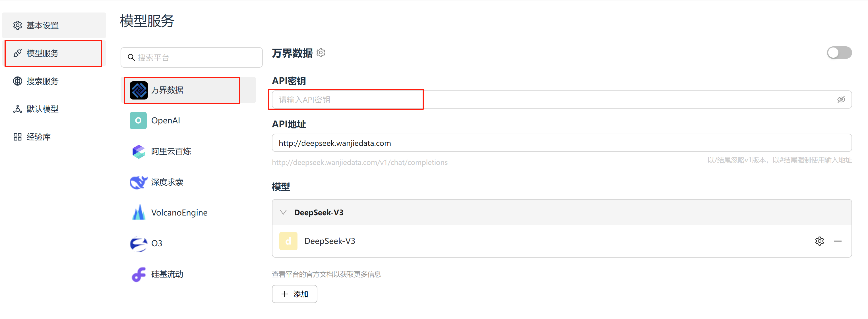Click the API地址 input field
Screen dimensions: 868x319
[x=562, y=143]
